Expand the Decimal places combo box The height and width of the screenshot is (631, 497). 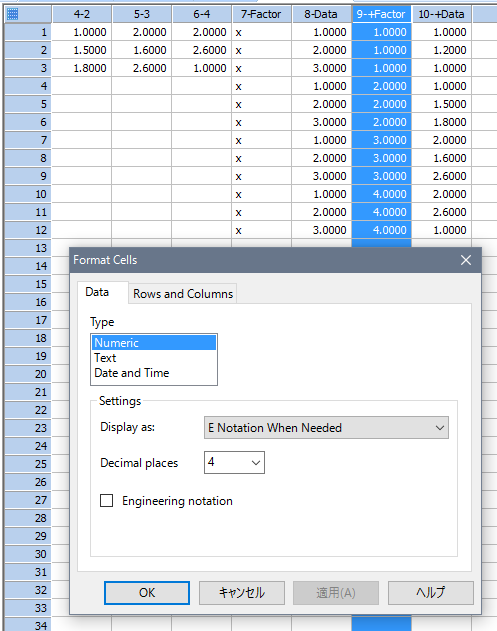click(x=234, y=462)
